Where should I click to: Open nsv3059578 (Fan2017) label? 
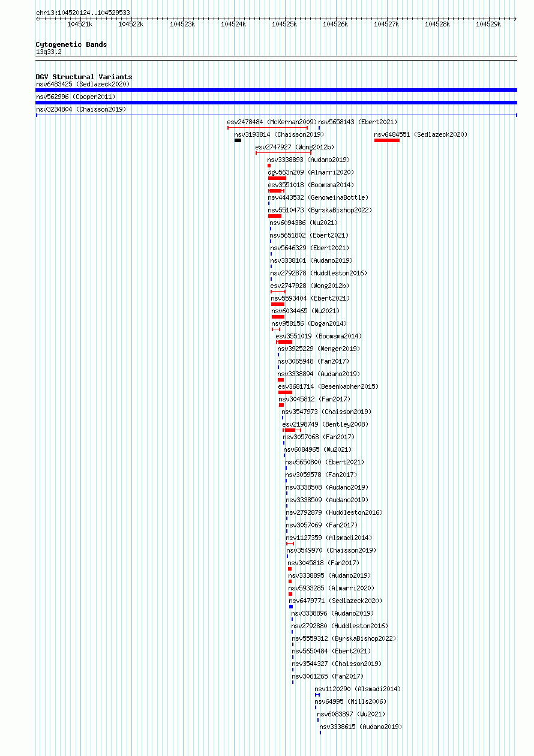[322, 475]
